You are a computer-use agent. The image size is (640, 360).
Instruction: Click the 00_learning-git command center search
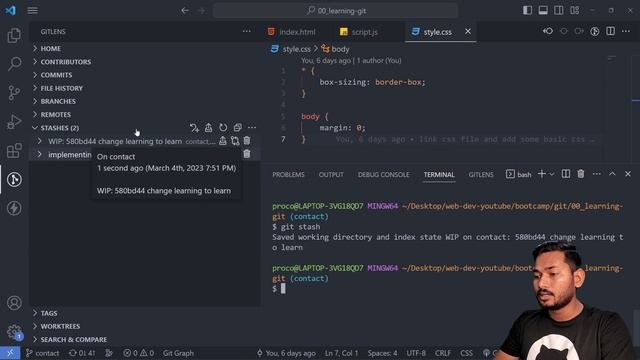(336, 11)
